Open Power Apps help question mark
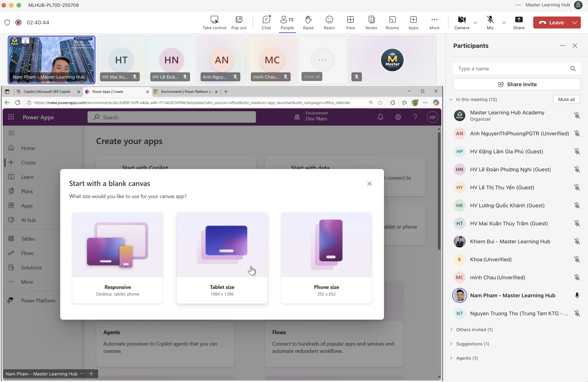 coord(415,117)
